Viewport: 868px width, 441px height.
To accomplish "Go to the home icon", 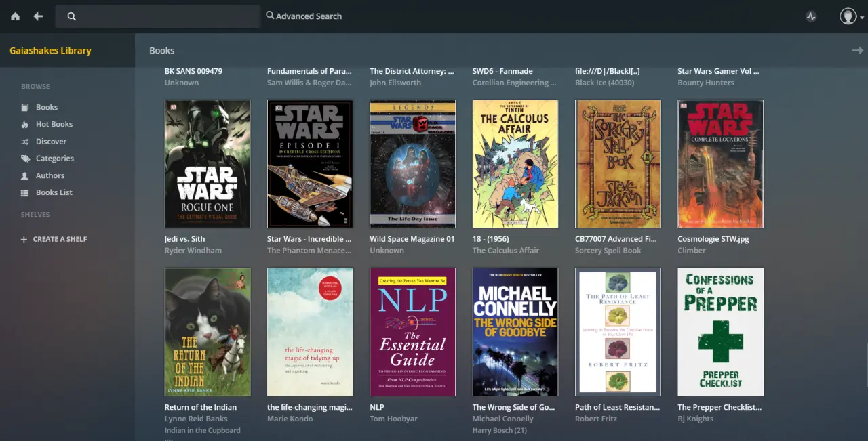I will coord(15,16).
